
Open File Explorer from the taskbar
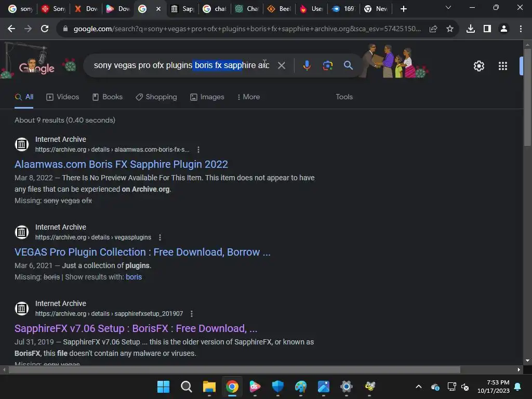(209, 387)
